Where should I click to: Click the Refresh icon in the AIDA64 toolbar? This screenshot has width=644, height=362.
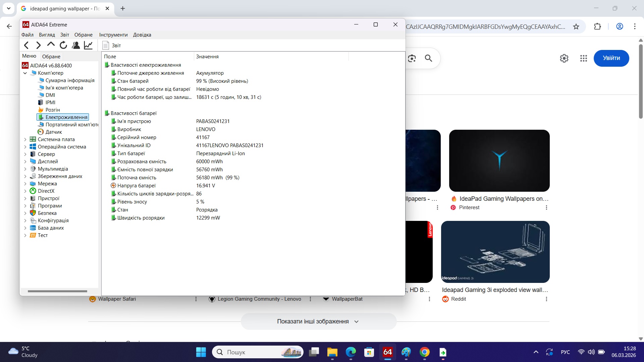click(x=63, y=45)
